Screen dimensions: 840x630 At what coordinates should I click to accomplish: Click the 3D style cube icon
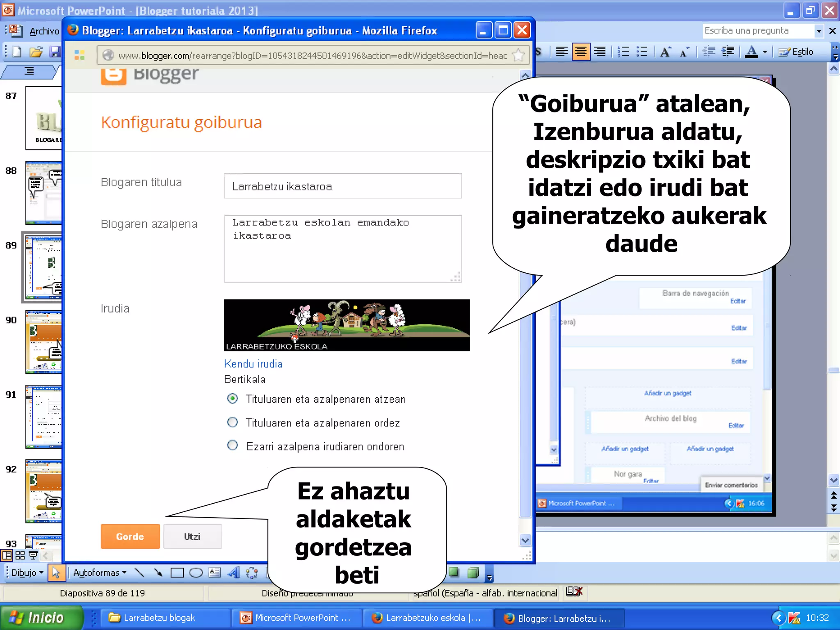(473, 573)
